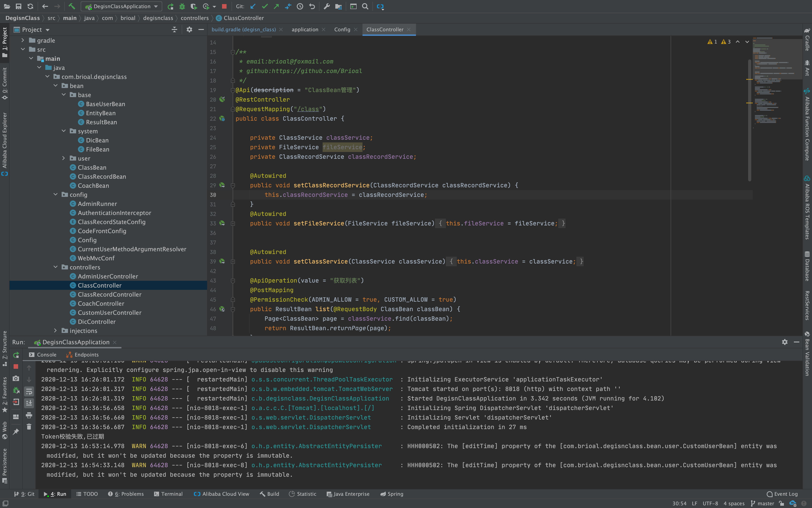Click the pin tab icon in Run panel
This screenshot has width=812, height=508.
(x=16, y=432)
